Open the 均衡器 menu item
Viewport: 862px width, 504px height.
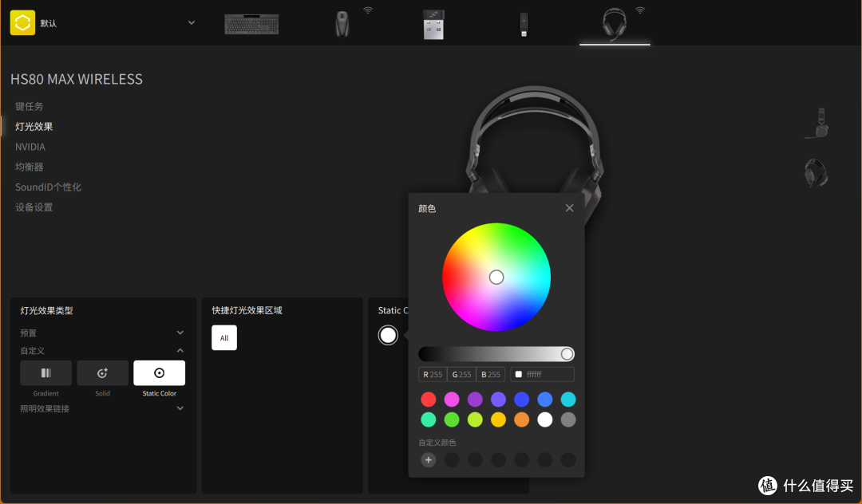30,167
